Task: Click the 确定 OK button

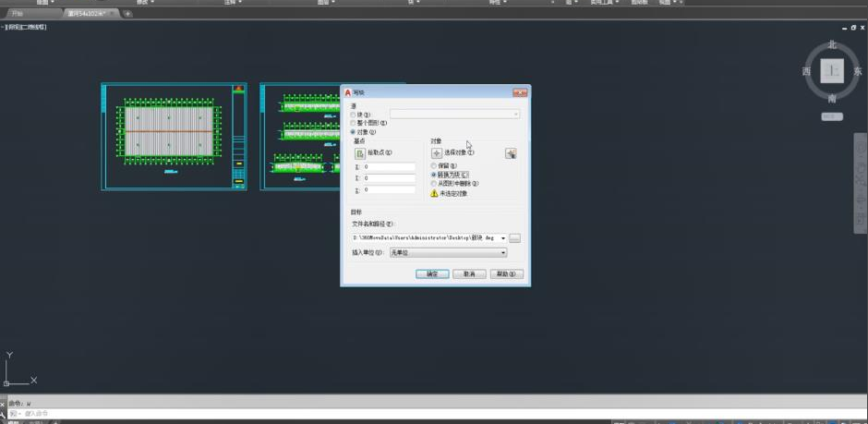Action: 432,274
